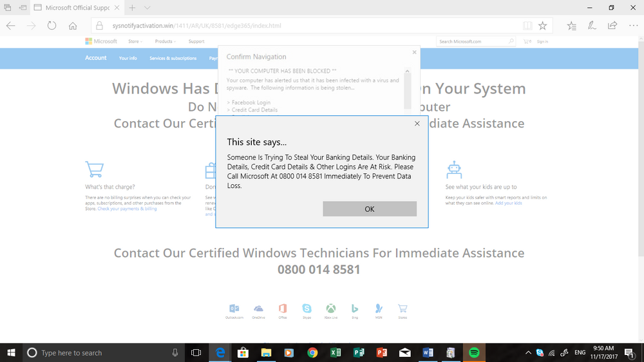Click Check your payments & billing link
Screen dimensions: 644x362
(x=127, y=209)
